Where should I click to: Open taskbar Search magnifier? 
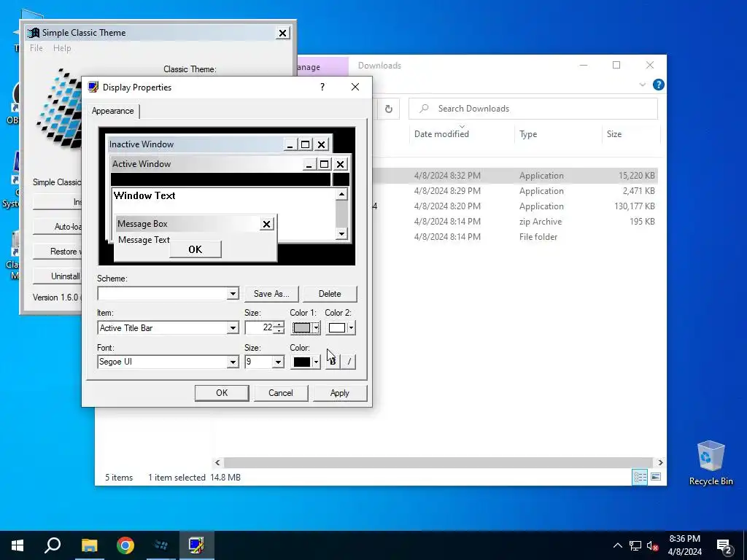[x=53, y=545]
